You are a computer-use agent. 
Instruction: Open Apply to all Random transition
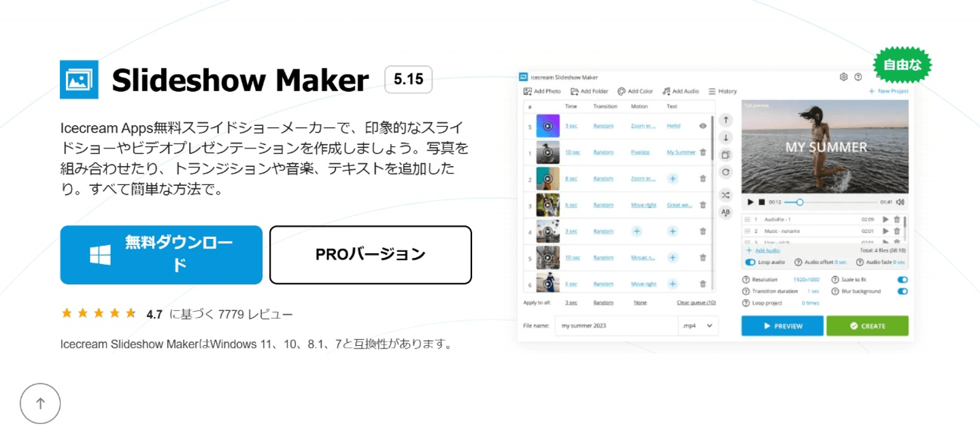click(x=603, y=303)
